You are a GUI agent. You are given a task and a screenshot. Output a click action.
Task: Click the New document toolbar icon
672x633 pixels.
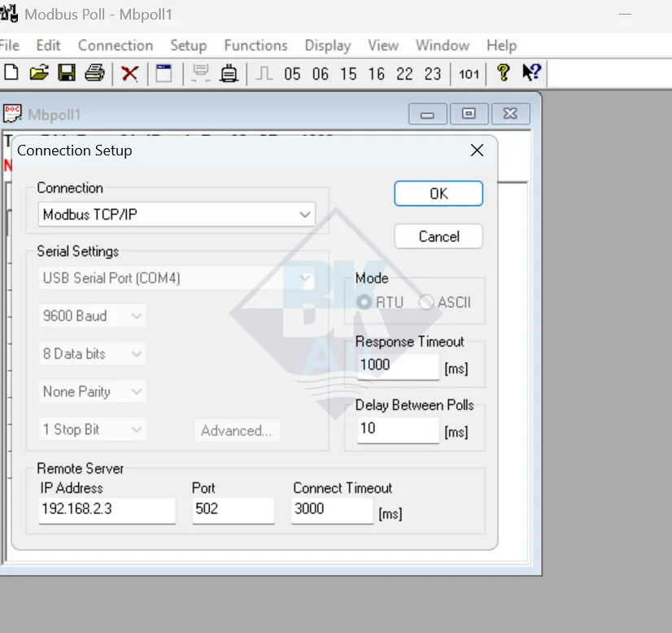click(11, 72)
